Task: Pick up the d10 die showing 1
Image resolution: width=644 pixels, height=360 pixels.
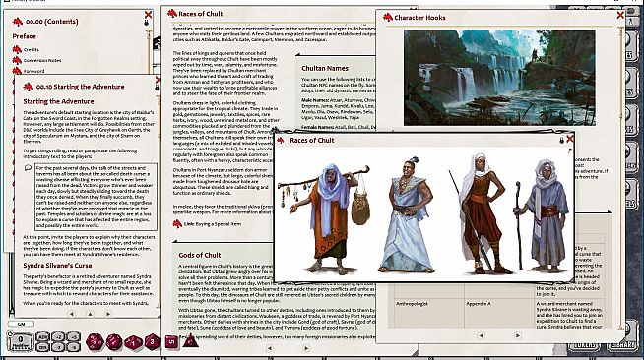Action: pos(134,342)
